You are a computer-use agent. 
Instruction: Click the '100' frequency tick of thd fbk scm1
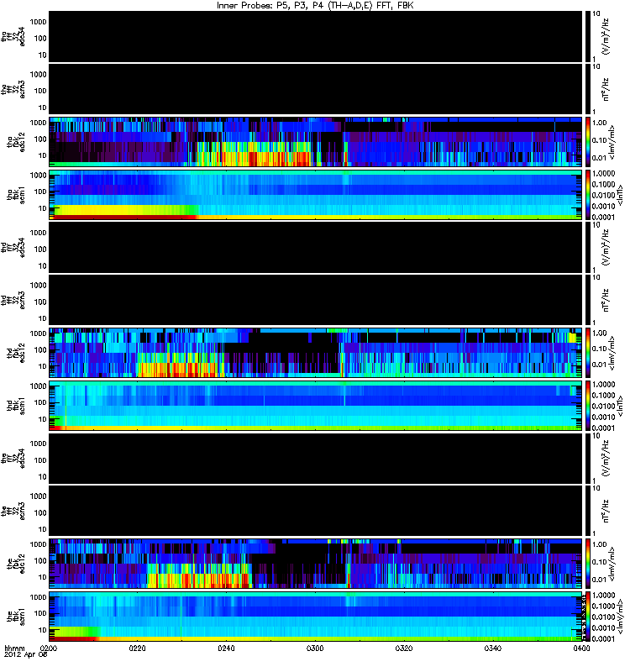click(x=39, y=402)
